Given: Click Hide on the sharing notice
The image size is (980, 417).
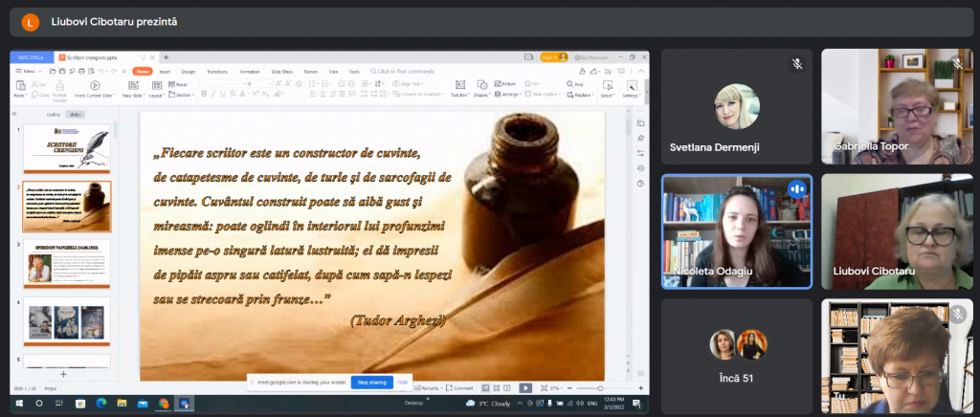Looking at the screenshot, I should click(403, 382).
